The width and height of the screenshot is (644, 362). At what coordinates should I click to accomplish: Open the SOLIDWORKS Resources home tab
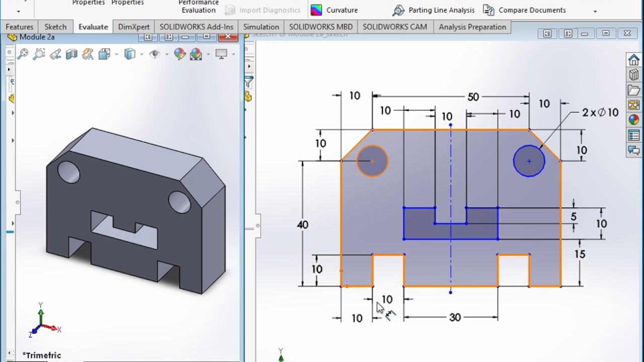tap(633, 60)
